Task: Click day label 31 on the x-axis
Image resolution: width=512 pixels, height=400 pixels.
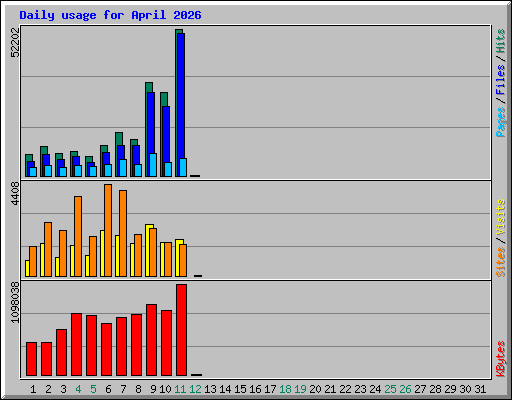Action: tap(480, 389)
